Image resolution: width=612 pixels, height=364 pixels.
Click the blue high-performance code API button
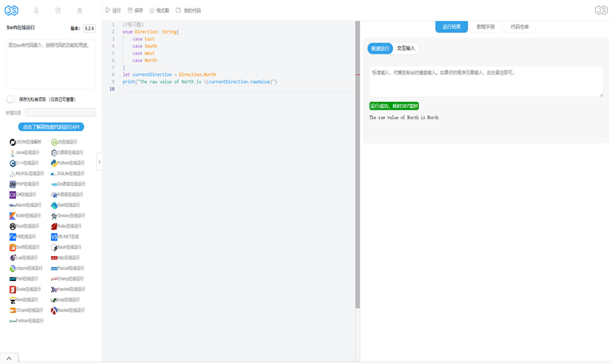[51, 127]
